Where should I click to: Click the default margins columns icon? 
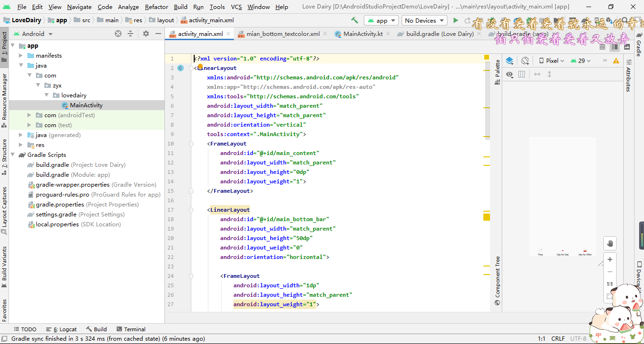click(x=522, y=74)
